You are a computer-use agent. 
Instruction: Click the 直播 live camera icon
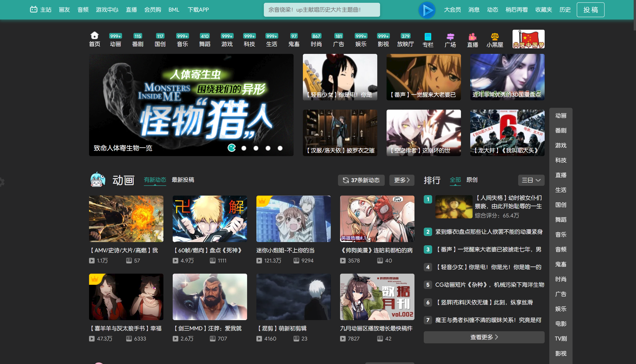(472, 37)
